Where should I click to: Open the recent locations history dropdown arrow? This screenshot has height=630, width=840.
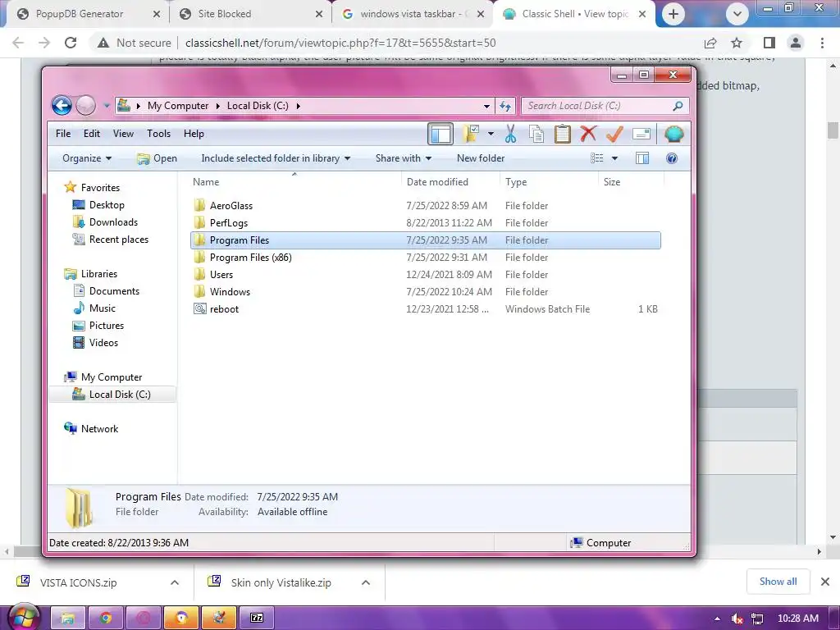pyautogui.click(x=107, y=106)
